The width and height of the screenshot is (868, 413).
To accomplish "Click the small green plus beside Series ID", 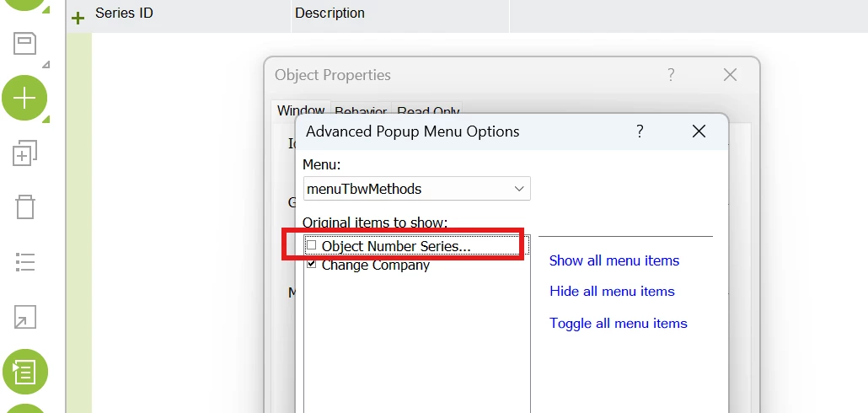I will 78,19.
